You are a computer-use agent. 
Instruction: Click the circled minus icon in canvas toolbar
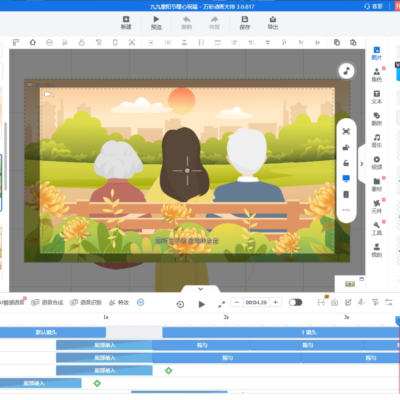(x=49, y=42)
